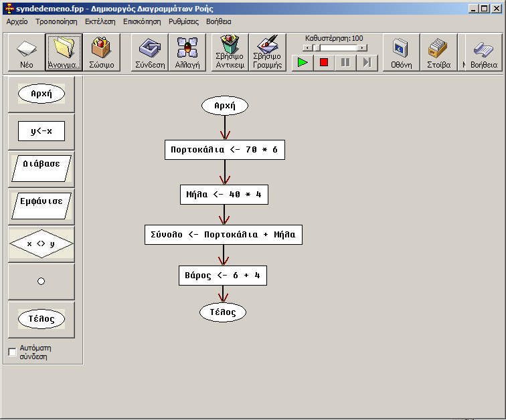Open the Αρχείο menu

click(17, 21)
